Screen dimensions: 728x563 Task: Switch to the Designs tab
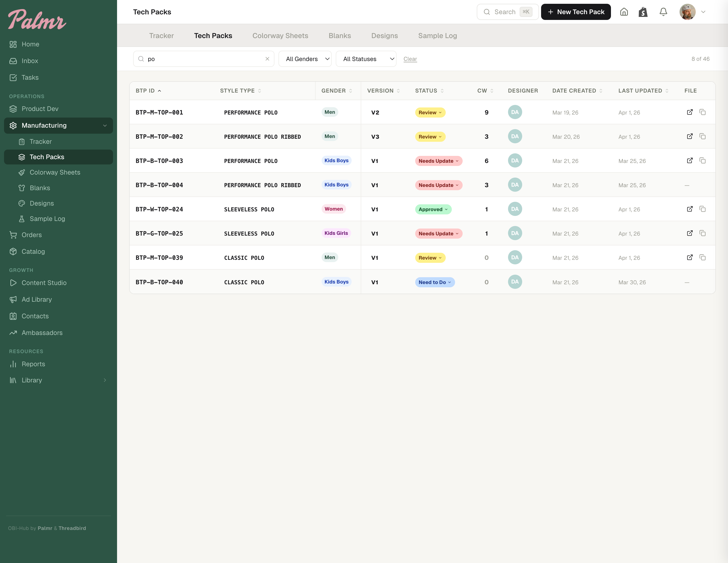pyautogui.click(x=385, y=36)
